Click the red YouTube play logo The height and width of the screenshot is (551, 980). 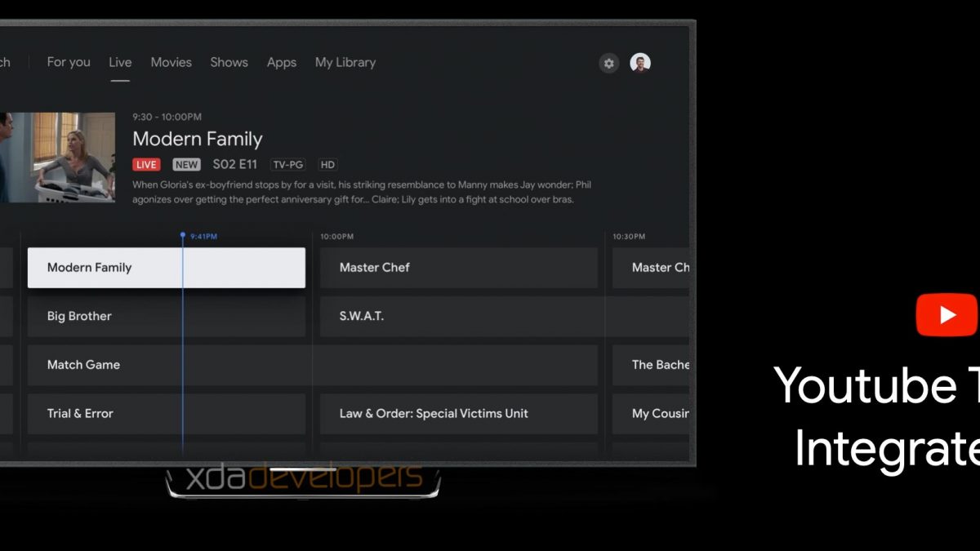click(947, 315)
